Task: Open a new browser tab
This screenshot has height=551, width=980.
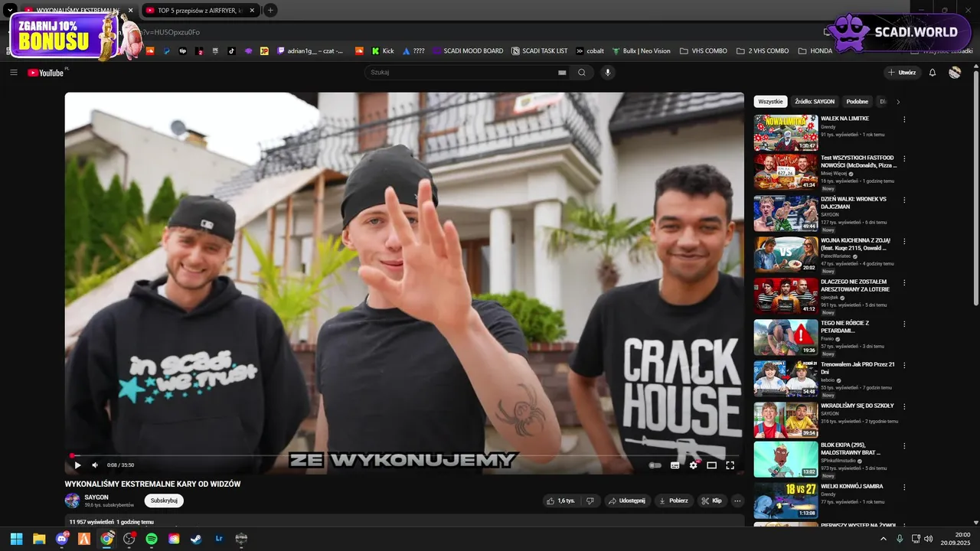Action: 270,11
